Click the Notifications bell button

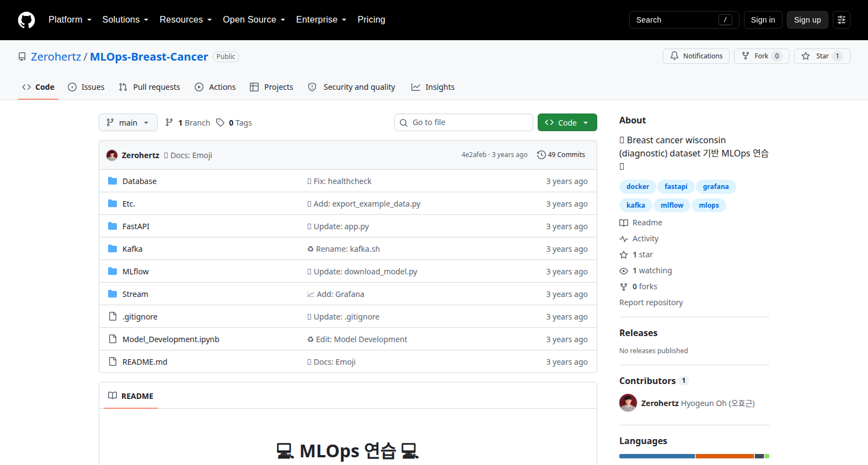tap(696, 56)
